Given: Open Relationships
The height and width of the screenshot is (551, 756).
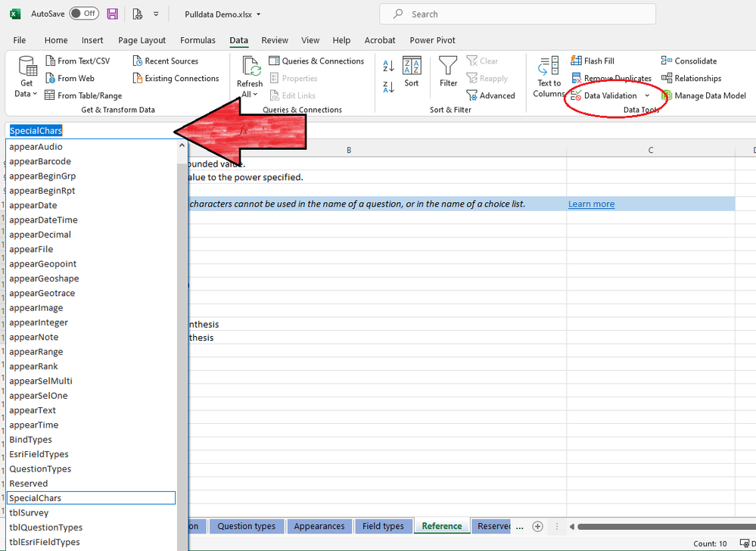Looking at the screenshot, I should [x=692, y=78].
